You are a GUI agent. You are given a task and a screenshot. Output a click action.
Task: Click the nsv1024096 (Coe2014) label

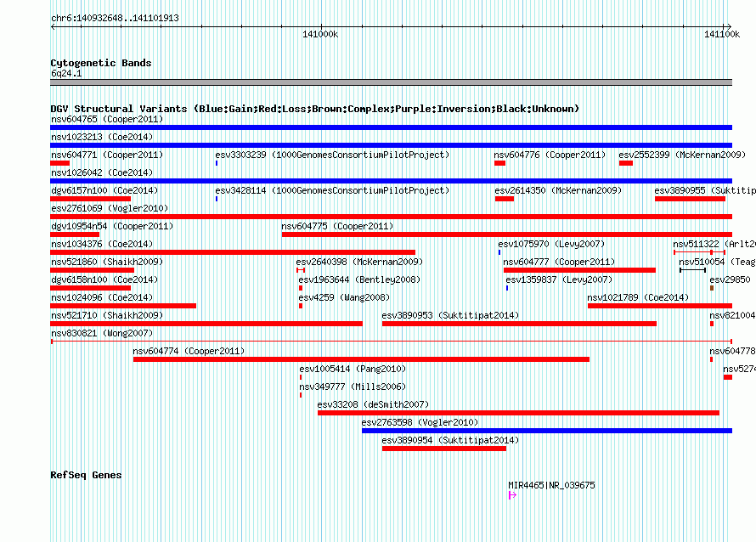click(102, 297)
